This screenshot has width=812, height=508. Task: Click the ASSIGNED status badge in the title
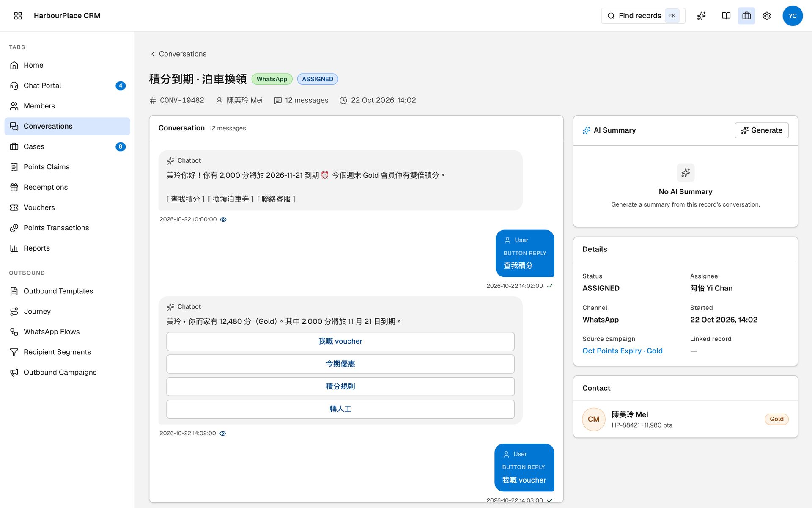tap(318, 79)
